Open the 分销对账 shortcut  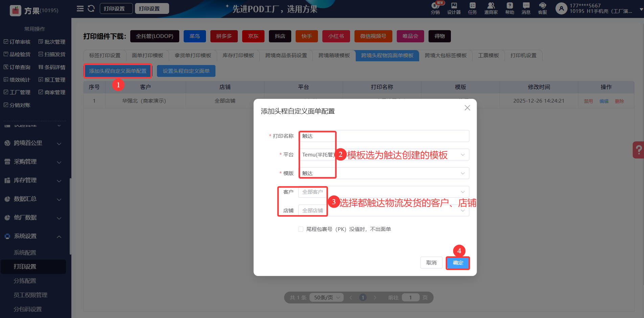click(17, 105)
